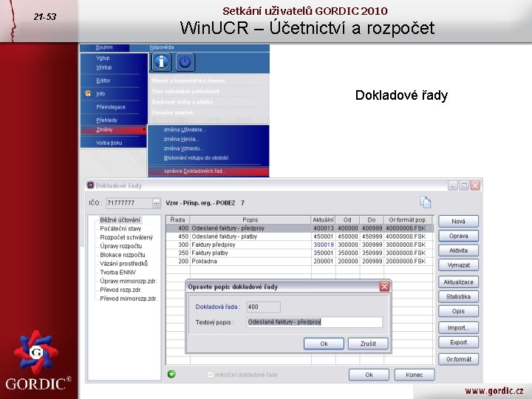The image size is (532, 399).
Task: Choose změna Uživatele submenu item
Action: click(x=185, y=129)
